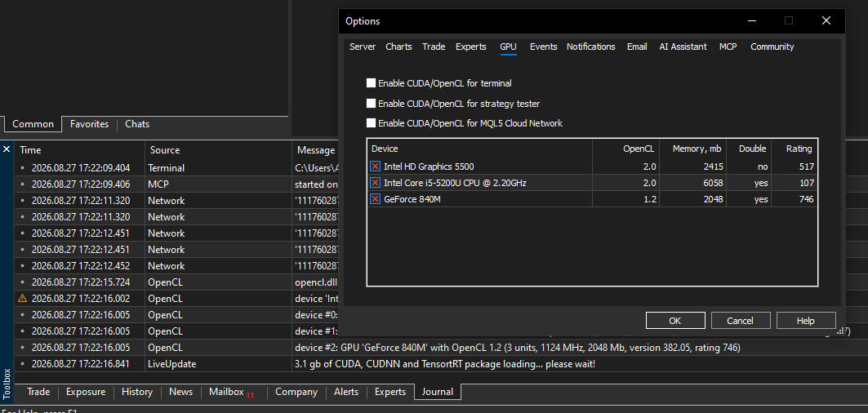Click rating value 517 for Intel HD Graphics

807,166
